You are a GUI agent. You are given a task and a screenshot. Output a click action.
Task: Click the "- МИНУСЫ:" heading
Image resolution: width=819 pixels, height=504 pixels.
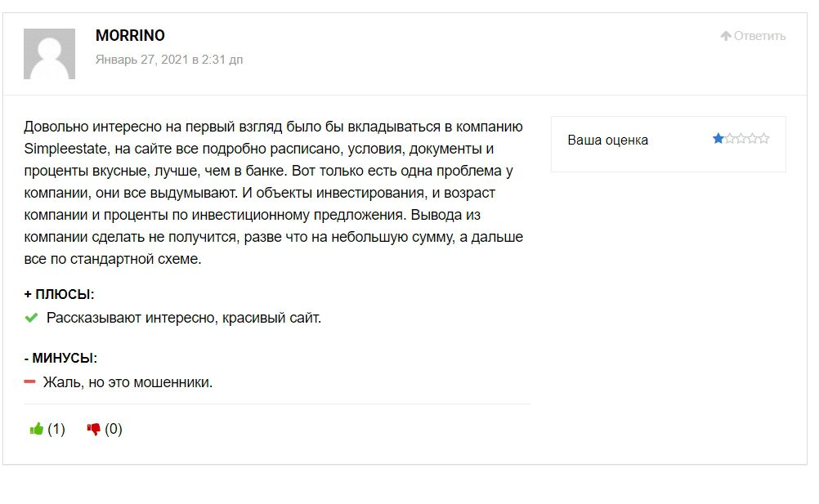60,358
